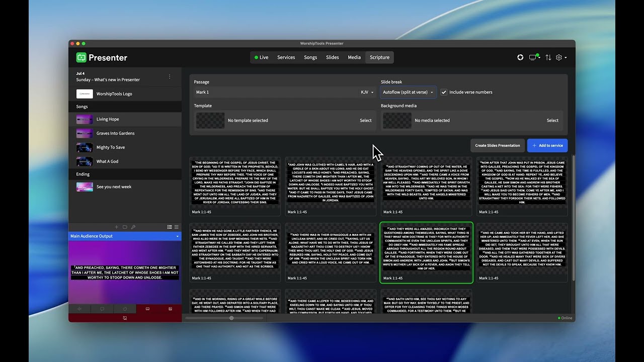
Task: Open the three-dot menu beside service title
Action: [170, 77]
